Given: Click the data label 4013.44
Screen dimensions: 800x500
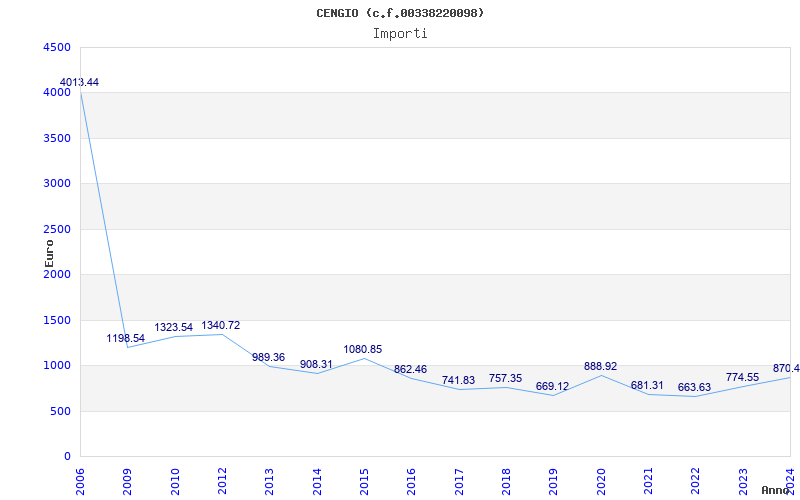Looking at the screenshot, I should coord(79,82).
